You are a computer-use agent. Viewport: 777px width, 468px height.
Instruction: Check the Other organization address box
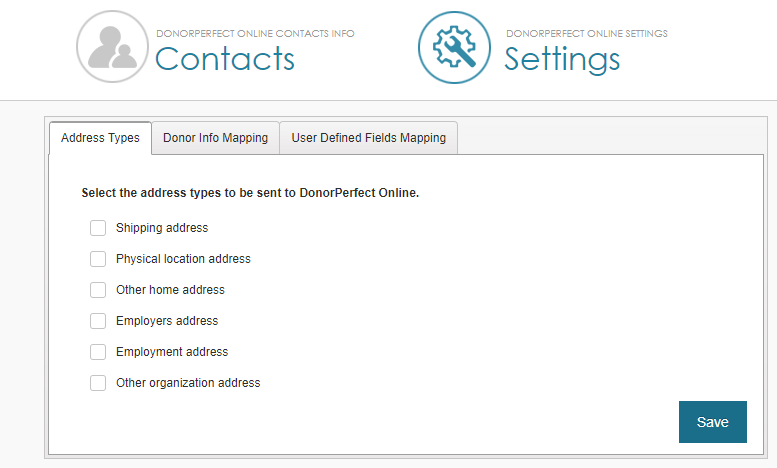(x=98, y=383)
